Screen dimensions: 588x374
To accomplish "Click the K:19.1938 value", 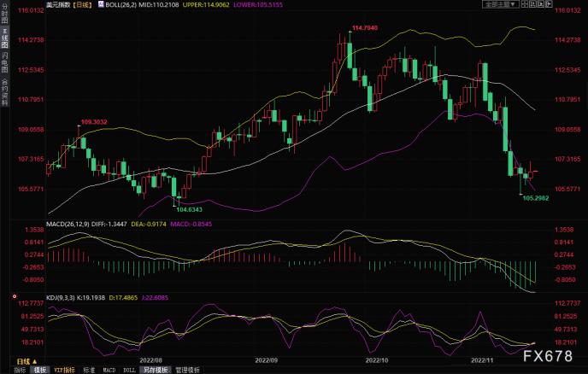I will tap(91, 298).
